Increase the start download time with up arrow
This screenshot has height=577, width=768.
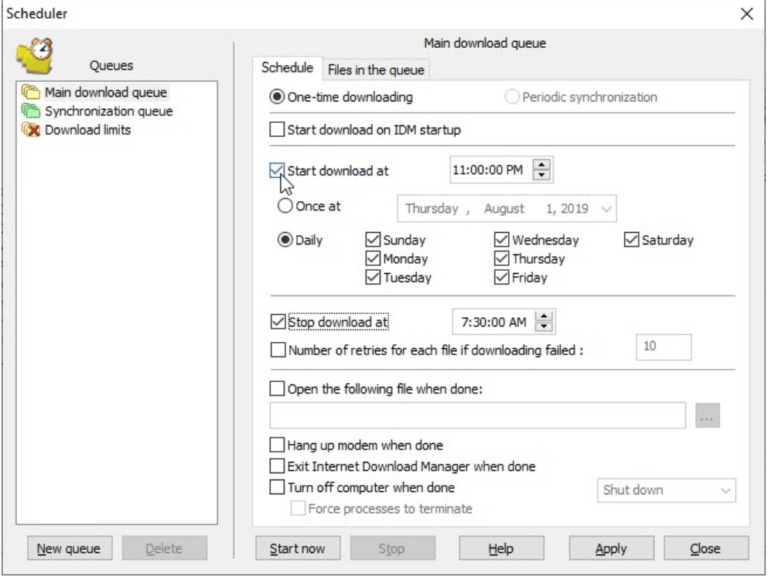click(542, 165)
